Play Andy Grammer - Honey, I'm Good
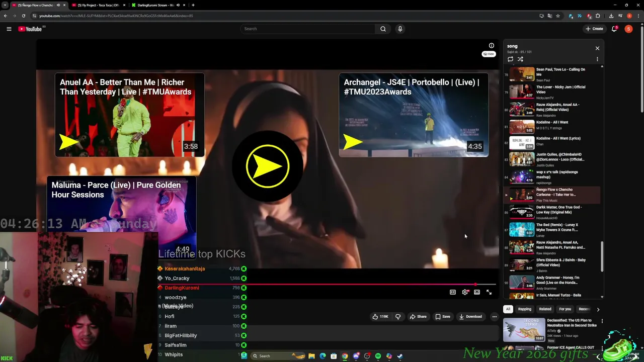This screenshot has width=644, height=362. [x=552, y=283]
